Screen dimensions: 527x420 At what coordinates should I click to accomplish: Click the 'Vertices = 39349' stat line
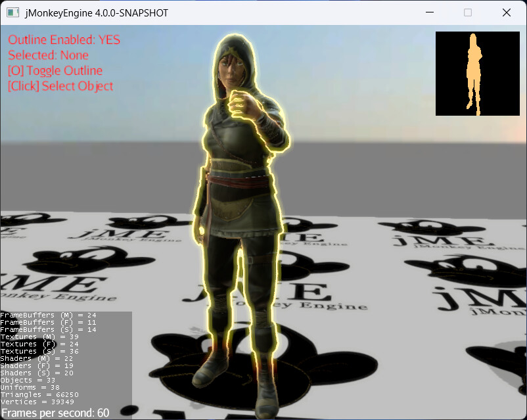(x=37, y=402)
